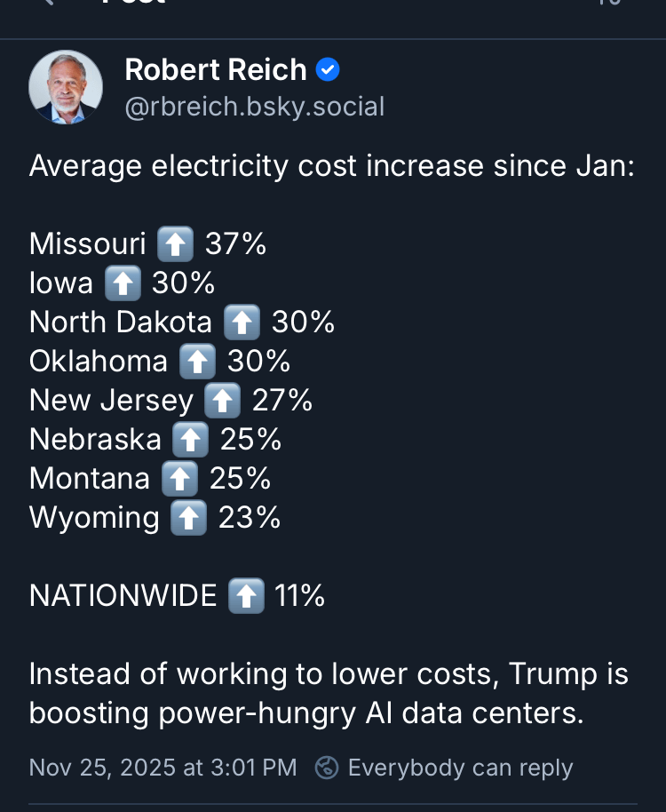Image resolution: width=666 pixels, height=812 pixels.
Task: Open Robert Reich's profile avatar
Action: click(x=66, y=87)
